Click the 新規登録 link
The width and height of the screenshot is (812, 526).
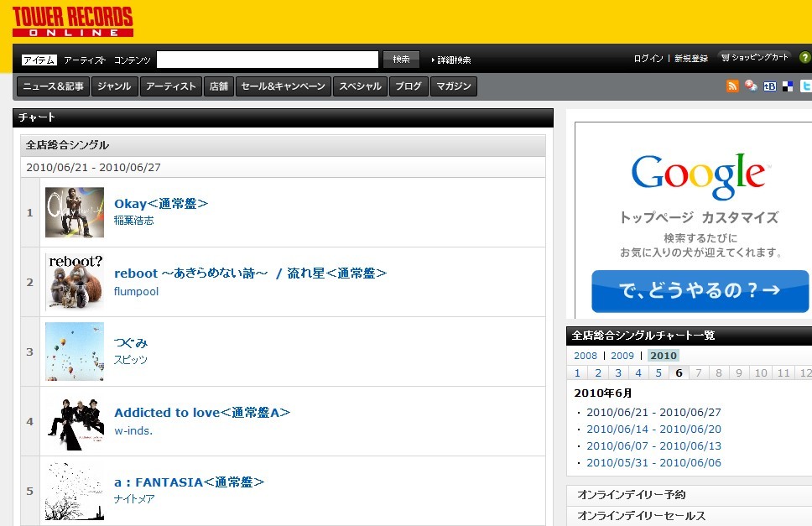(691, 59)
